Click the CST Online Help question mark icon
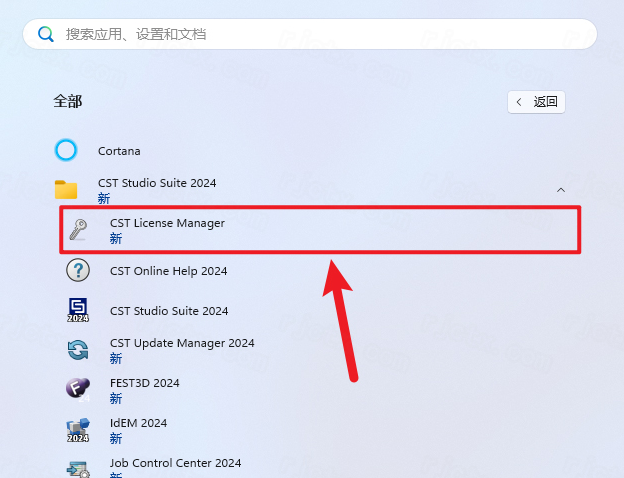The width and height of the screenshot is (624, 478). tap(78, 271)
